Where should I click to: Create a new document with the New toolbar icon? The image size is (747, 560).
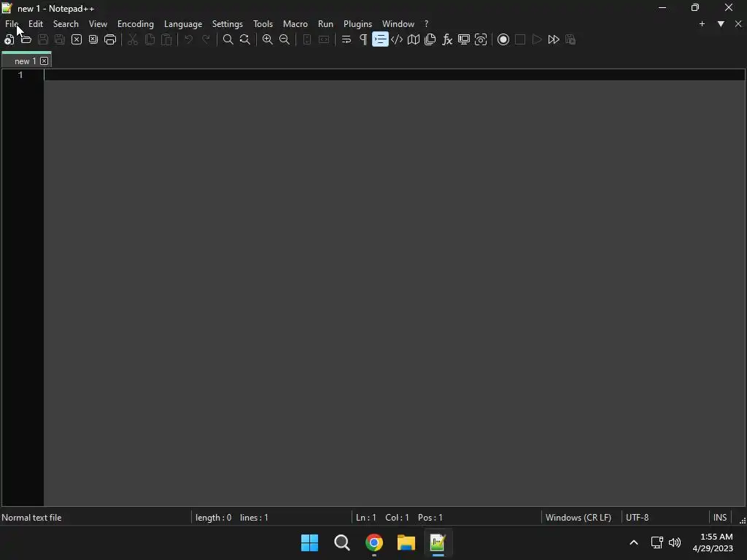[x=9, y=39]
